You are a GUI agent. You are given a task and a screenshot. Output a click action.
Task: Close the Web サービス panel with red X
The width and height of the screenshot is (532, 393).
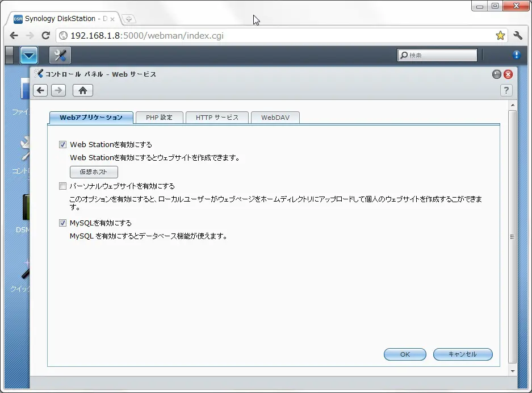(x=508, y=74)
